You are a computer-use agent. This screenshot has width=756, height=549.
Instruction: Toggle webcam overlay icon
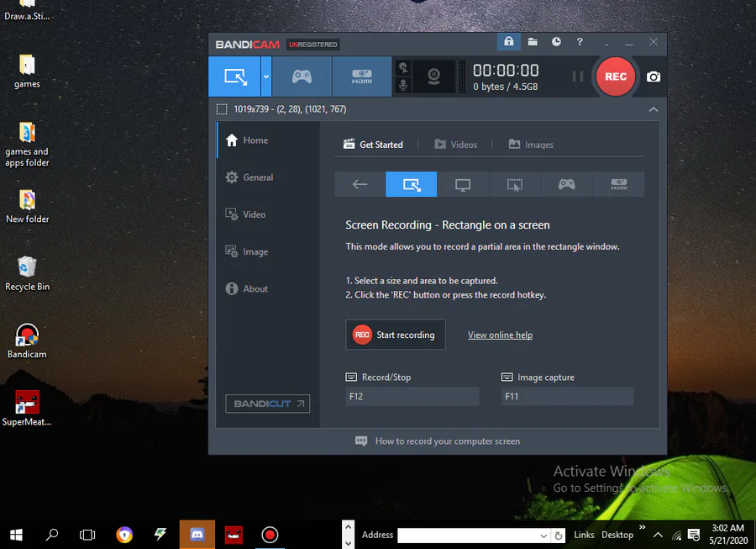433,77
